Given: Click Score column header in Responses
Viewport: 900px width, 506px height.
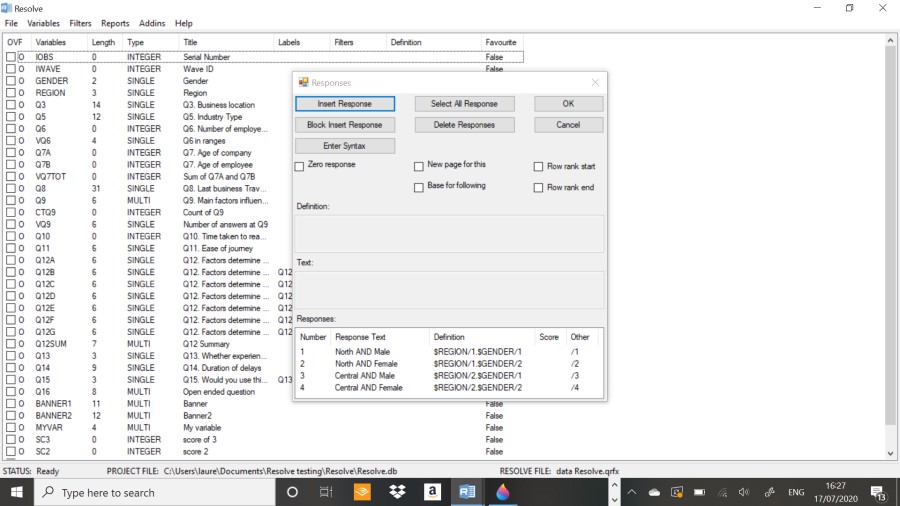Looking at the screenshot, I should click(549, 337).
